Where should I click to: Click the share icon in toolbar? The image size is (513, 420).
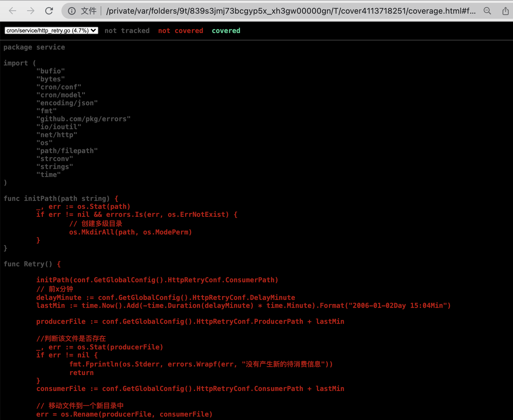(505, 11)
